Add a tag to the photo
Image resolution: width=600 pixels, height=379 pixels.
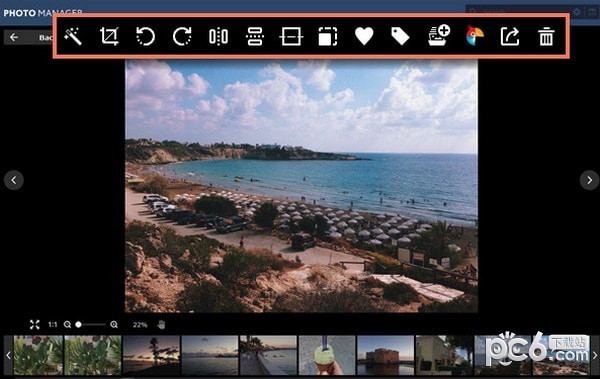click(x=400, y=36)
